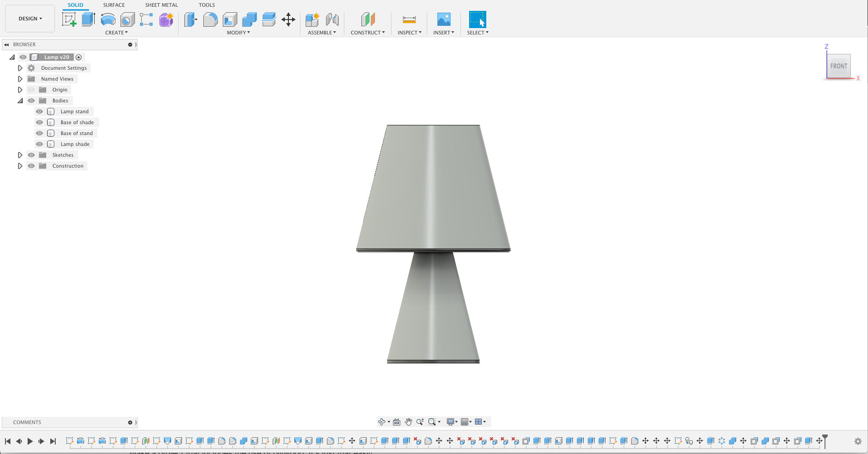The width and height of the screenshot is (868, 454).
Task: Select the Move/Copy tool
Action: click(288, 19)
